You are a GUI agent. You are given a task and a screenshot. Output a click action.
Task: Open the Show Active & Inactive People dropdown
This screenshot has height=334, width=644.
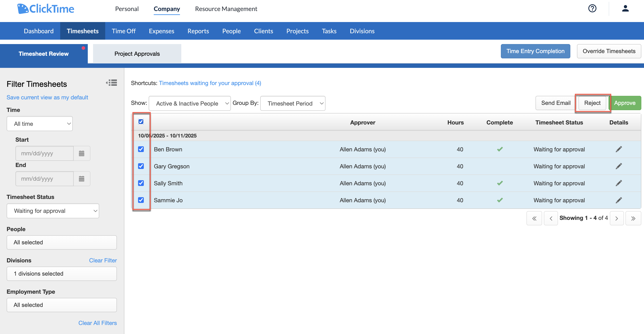190,103
